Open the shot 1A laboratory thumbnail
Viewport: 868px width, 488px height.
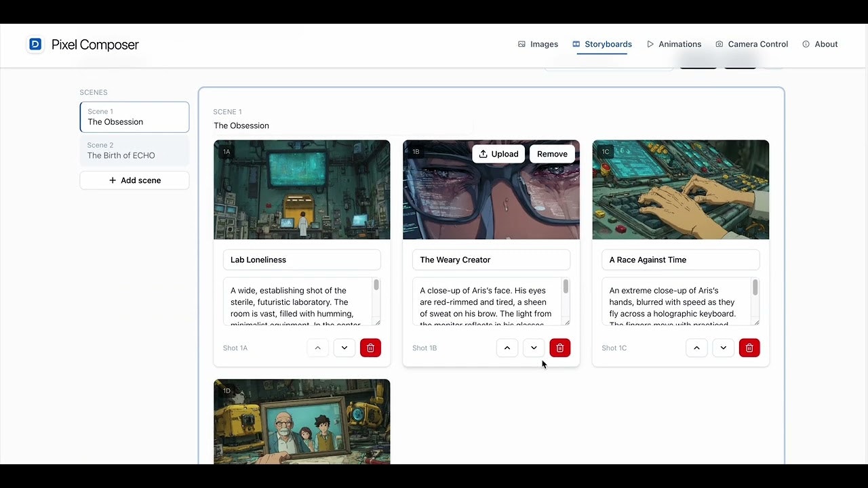302,190
